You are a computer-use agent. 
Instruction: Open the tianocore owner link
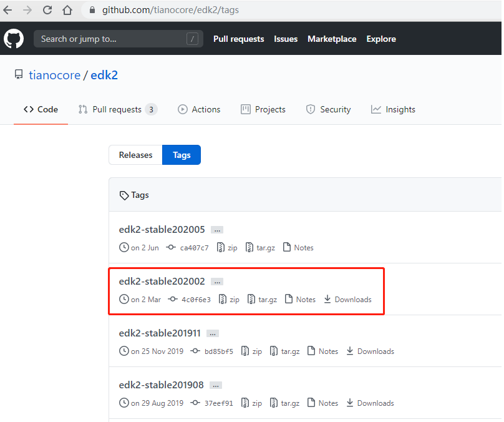pos(55,75)
